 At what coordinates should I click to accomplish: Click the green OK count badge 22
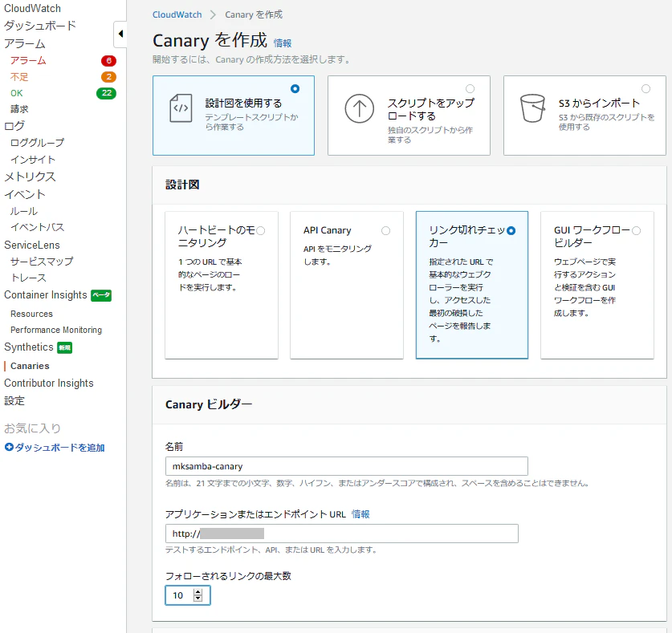[x=106, y=93]
